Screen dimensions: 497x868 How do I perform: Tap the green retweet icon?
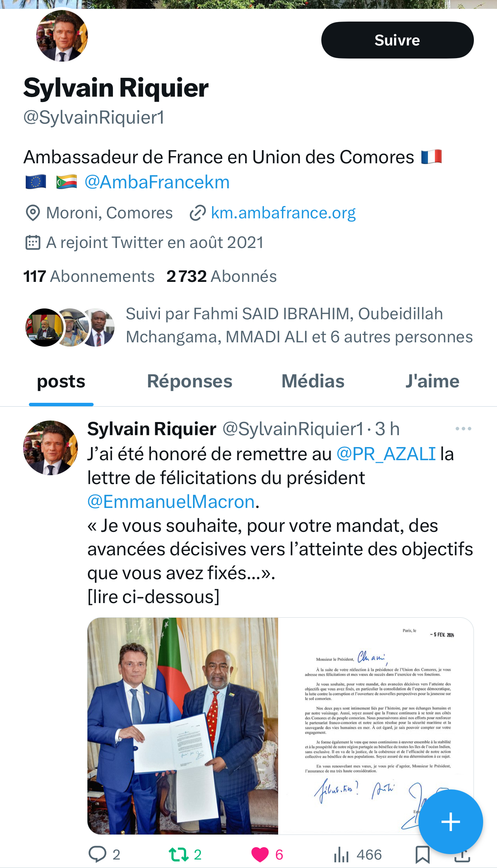click(178, 854)
